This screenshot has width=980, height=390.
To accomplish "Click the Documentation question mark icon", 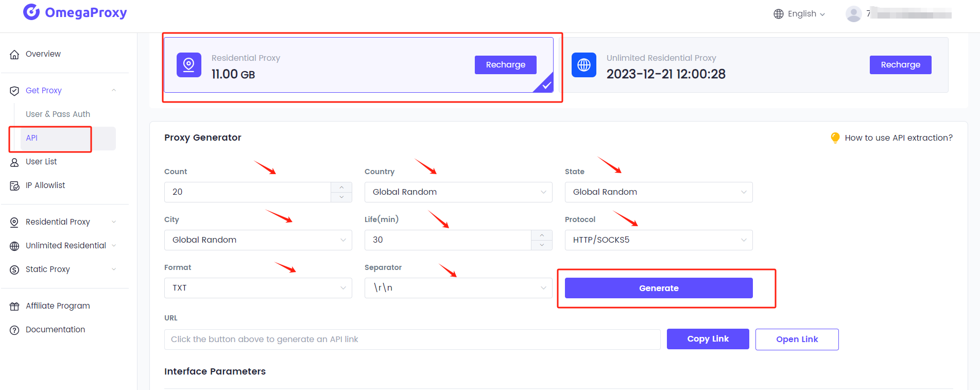I will tap(14, 330).
